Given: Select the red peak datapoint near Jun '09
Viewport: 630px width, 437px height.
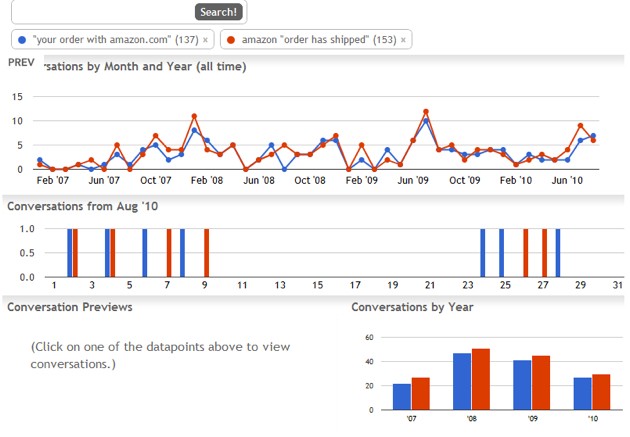Looking at the screenshot, I should (426, 112).
